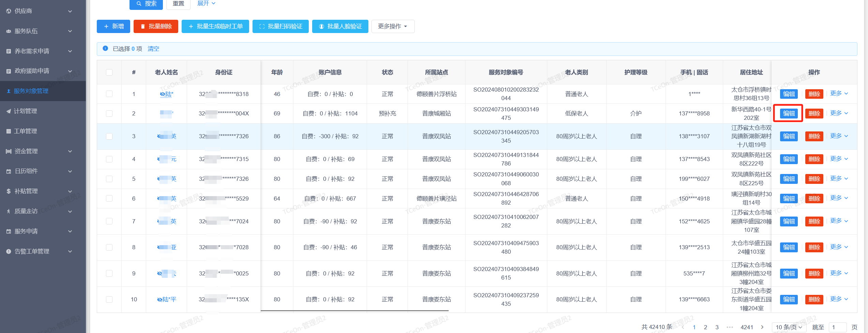This screenshot has width=868, height=333.
Task: Tick the select-all checkbox in table header
Action: [109, 72]
